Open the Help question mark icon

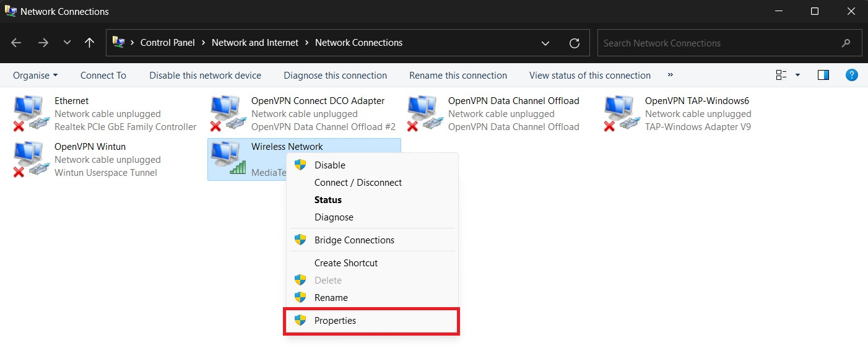pyautogui.click(x=852, y=75)
